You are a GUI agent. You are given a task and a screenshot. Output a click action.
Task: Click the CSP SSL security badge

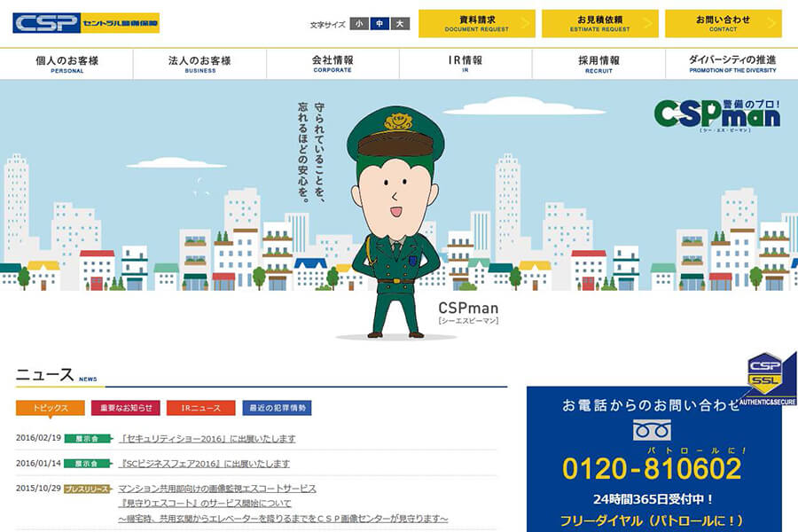768,379
